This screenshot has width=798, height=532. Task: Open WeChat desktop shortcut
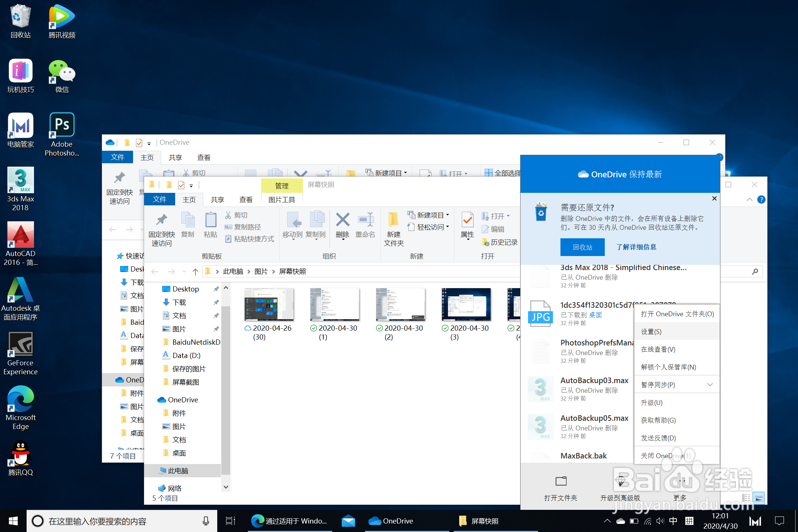pyautogui.click(x=62, y=76)
